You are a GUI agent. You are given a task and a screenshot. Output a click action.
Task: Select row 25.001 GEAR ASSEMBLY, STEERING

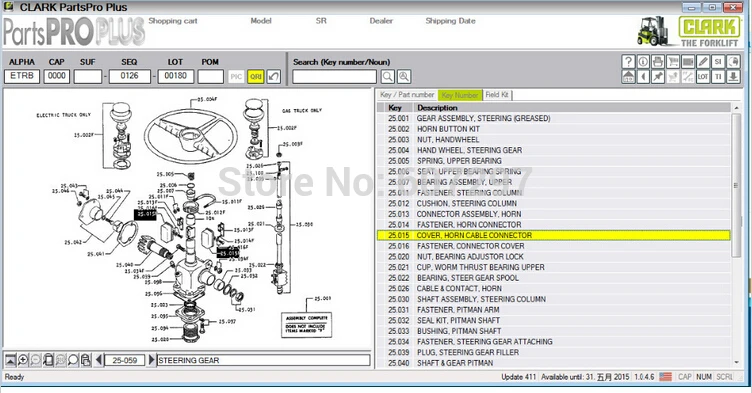(x=553, y=118)
